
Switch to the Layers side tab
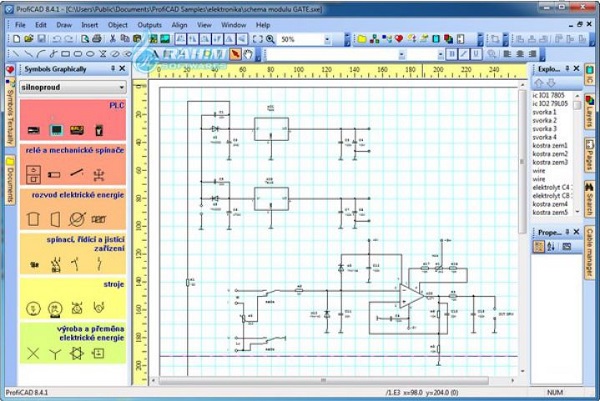click(590, 112)
